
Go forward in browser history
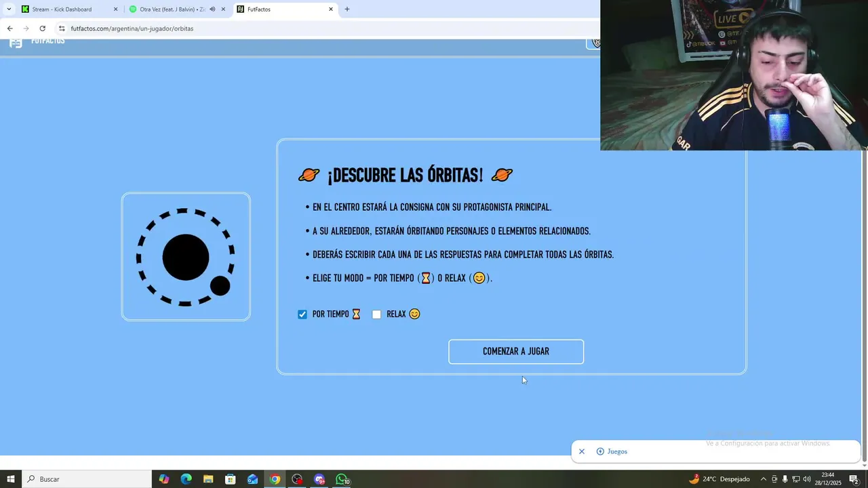point(26,28)
